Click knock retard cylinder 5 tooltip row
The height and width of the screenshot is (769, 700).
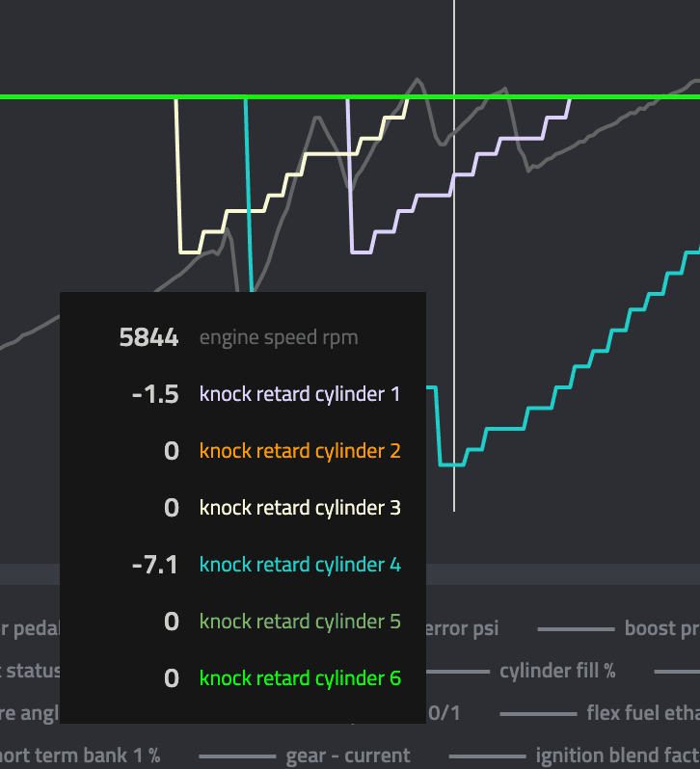click(x=243, y=622)
